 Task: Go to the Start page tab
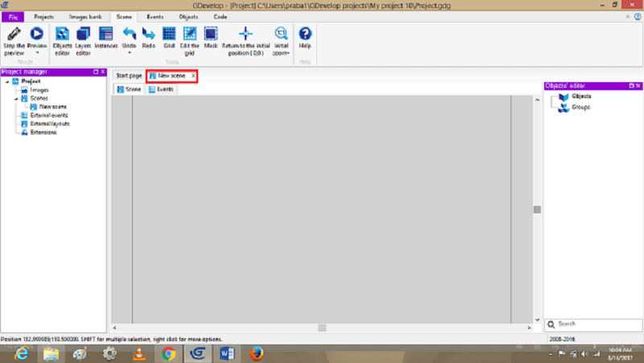129,76
